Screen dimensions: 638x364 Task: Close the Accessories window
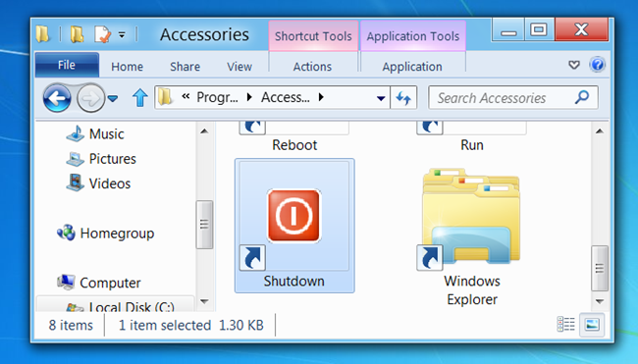[581, 29]
